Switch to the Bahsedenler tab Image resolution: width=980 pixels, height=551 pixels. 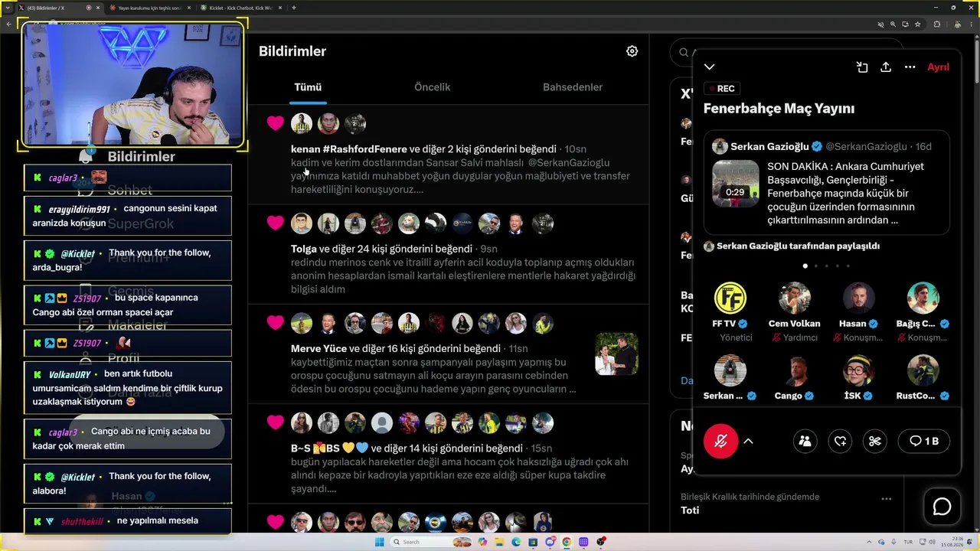tap(573, 87)
